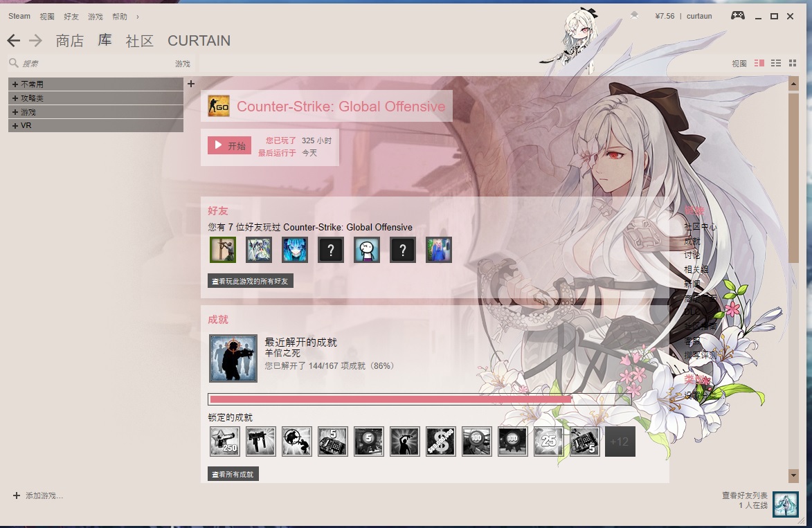Switch to the list view layout
Image resolution: width=812 pixels, height=528 pixels.
click(776, 63)
